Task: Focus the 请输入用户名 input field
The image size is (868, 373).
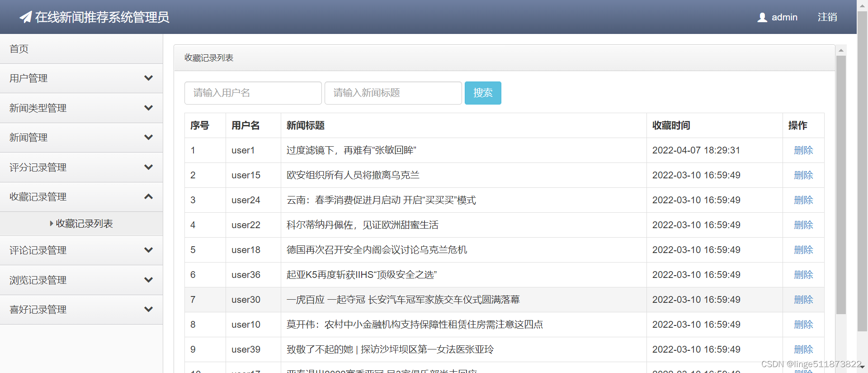Action: 253,93
